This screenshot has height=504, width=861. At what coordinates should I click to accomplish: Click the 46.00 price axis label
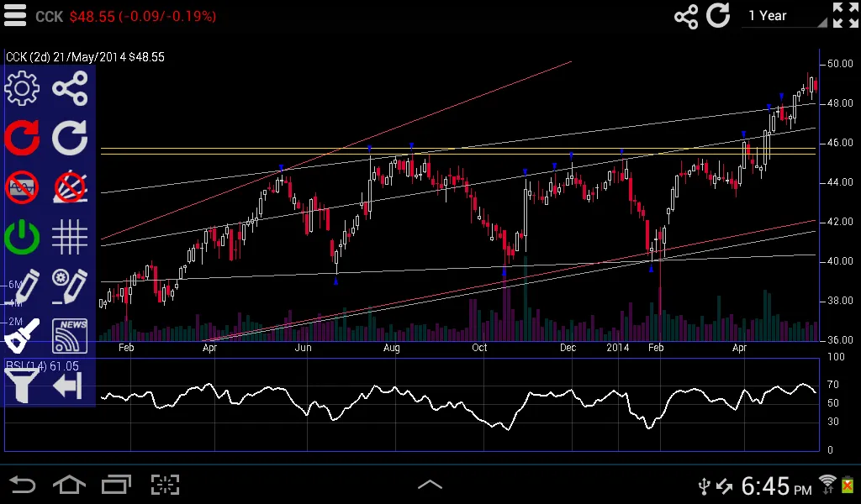(840, 143)
